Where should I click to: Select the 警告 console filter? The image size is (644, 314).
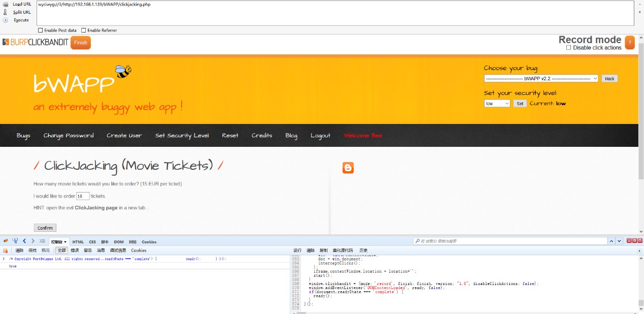tap(88, 250)
